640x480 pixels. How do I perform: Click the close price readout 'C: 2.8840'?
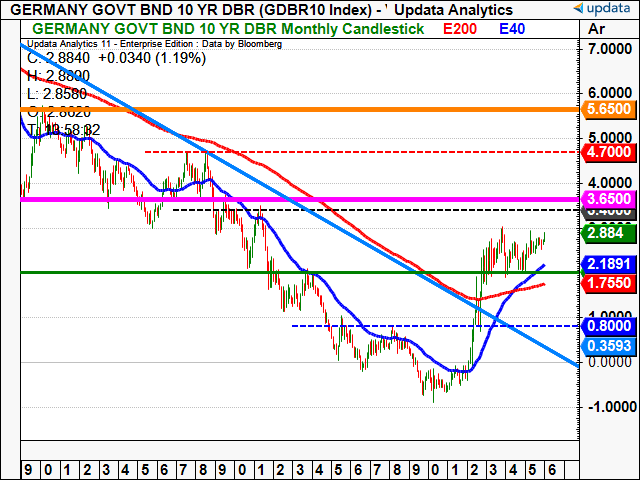click(x=70, y=59)
